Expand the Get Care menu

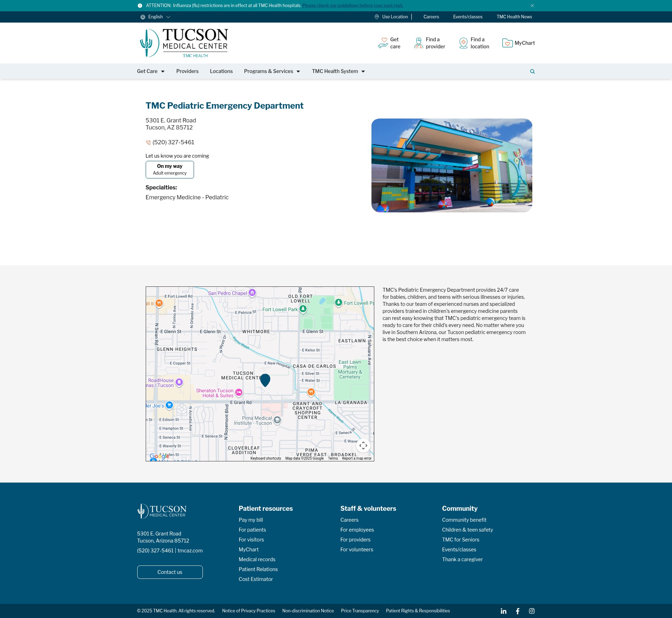point(151,71)
